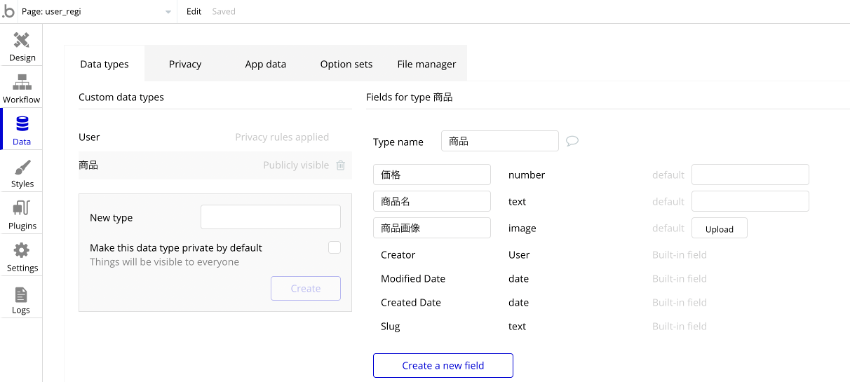Click the Create a new field button
This screenshot has width=850, height=382.
click(443, 365)
